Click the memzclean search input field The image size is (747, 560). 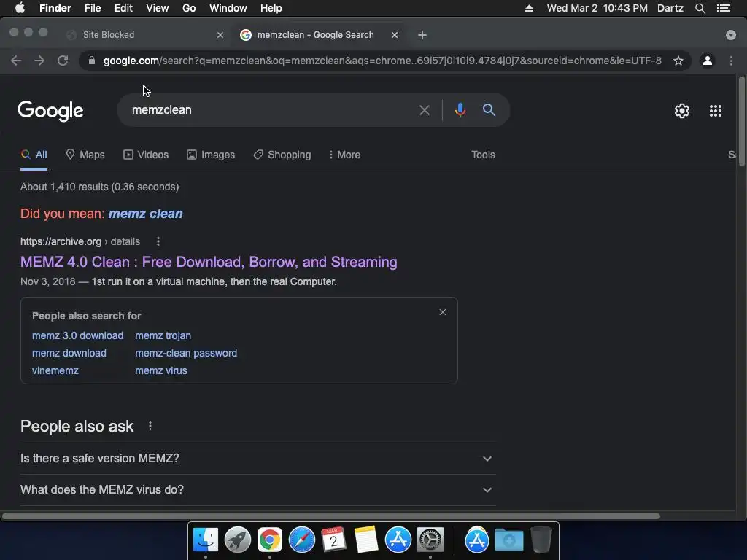(271, 110)
